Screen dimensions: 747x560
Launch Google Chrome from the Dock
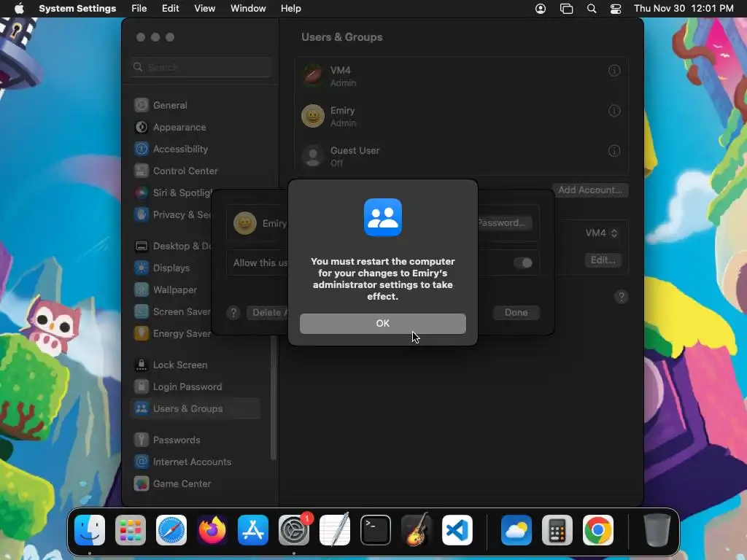[x=598, y=530]
